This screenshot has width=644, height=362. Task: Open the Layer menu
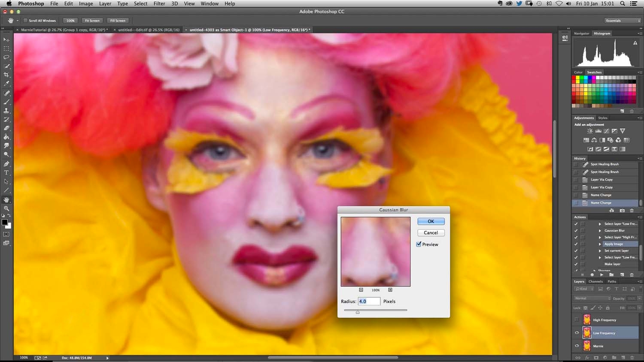(105, 3)
